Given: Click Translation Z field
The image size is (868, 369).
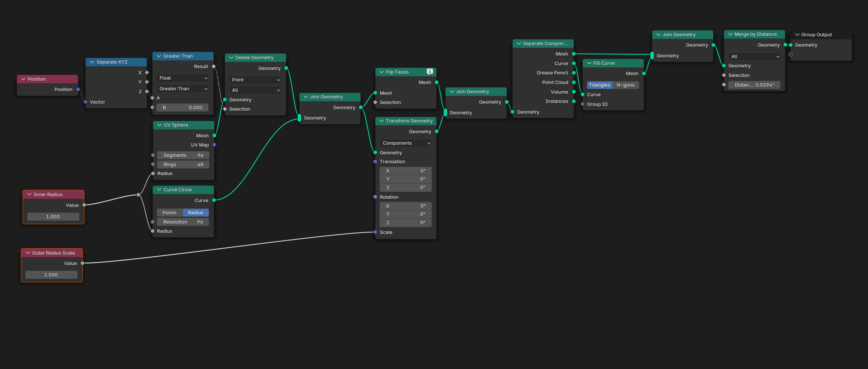Looking at the screenshot, I should tap(406, 187).
